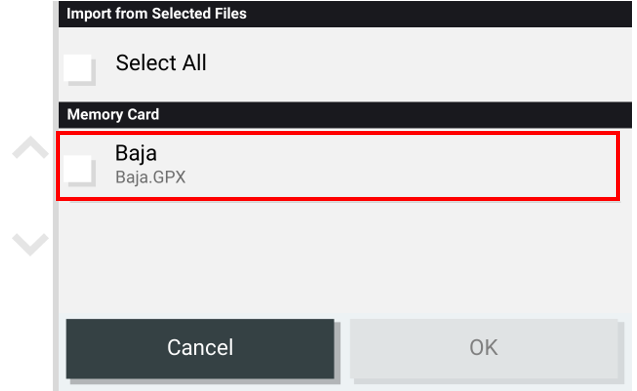Viewport: 637px width, 391px height.
Task: Select the red-outlined Baja list row
Action: tap(338, 166)
